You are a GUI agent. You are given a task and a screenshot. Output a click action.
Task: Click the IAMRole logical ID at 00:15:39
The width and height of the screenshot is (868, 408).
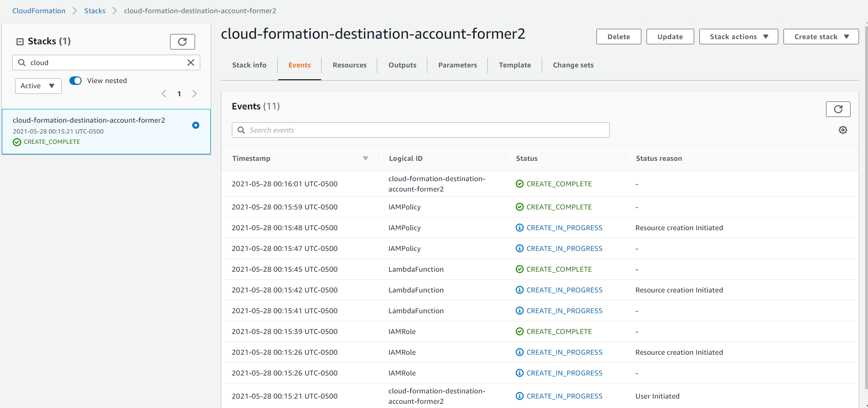coord(402,332)
